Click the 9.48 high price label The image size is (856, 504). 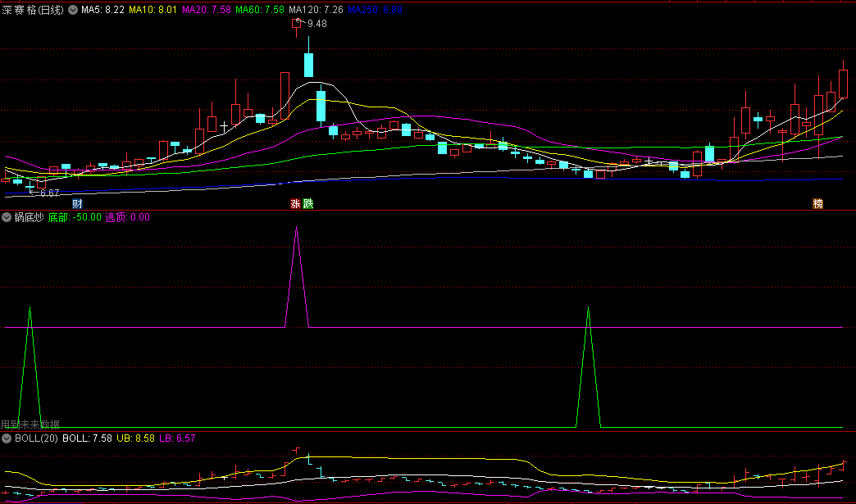point(317,24)
